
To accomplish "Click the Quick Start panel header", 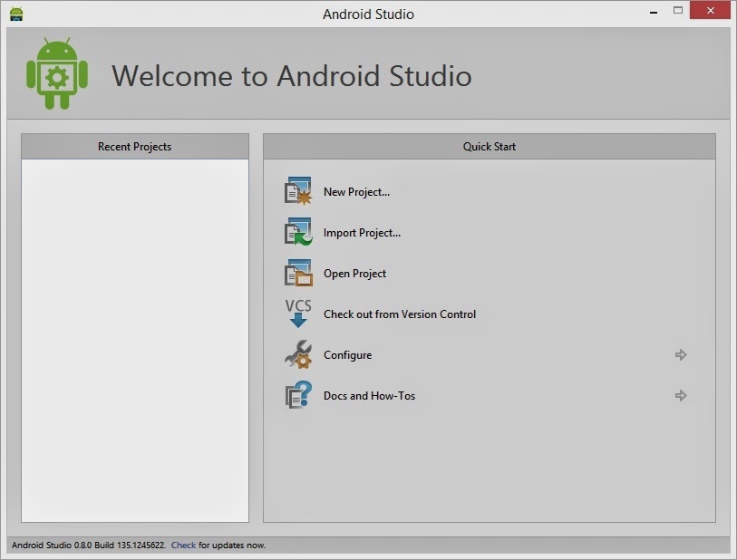I will tap(490, 147).
